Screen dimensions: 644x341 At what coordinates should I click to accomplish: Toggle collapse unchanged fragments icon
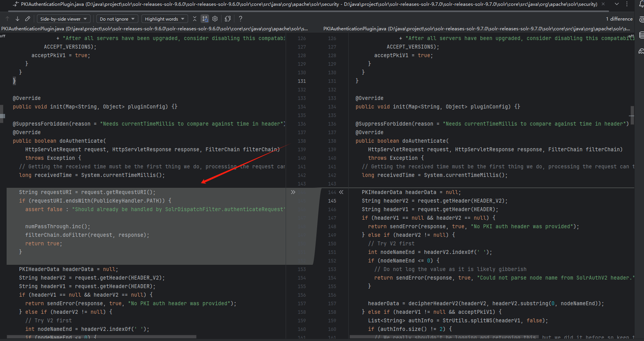[x=195, y=19]
